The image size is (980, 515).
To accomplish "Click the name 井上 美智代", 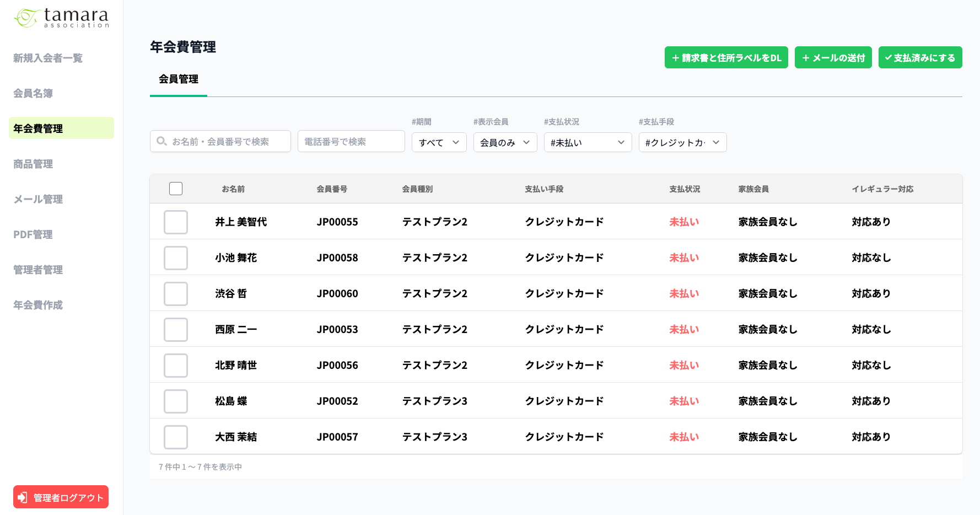I will pyautogui.click(x=241, y=222).
